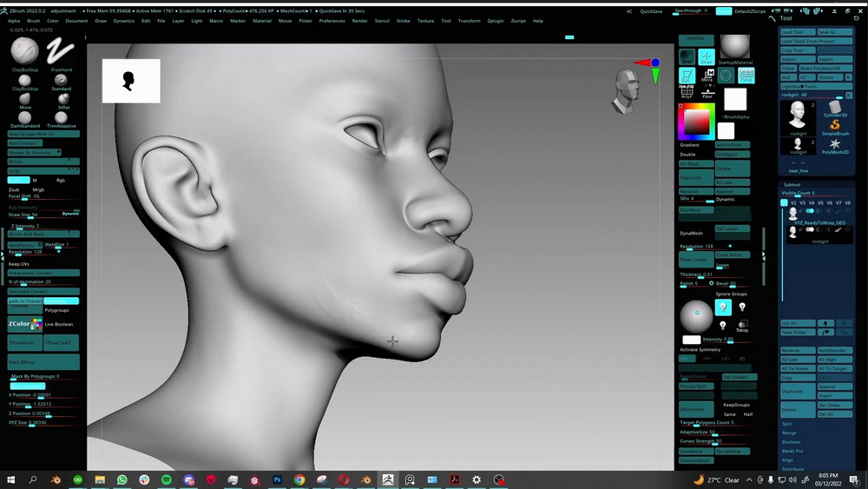The height and width of the screenshot is (489, 868).
Task: Adjust the Draw Size slider
Action: [43, 215]
